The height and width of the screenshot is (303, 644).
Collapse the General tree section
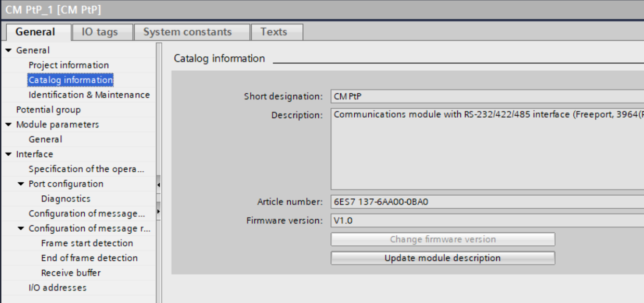pyautogui.click(x=9, y=51)
